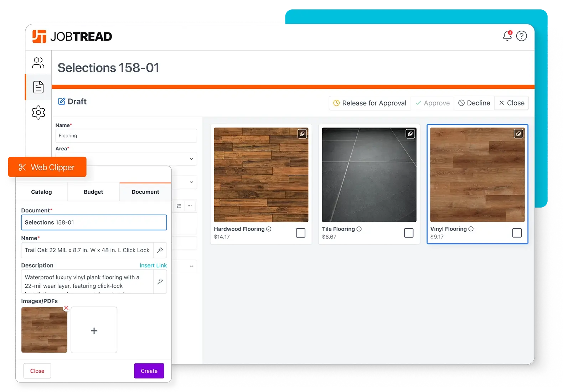
Task: Click info icon beside Vinyl Flooring
Action: pos(471,229)
